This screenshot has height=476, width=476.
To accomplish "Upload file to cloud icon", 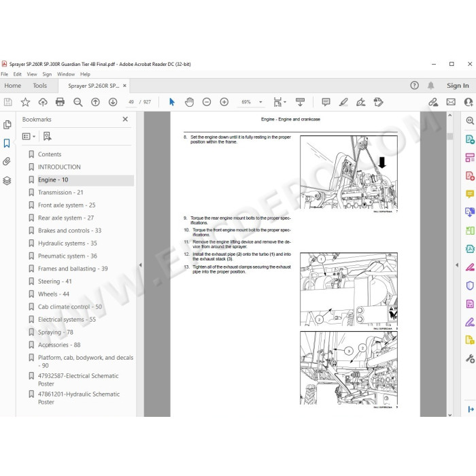I will (x=43, y=102).
